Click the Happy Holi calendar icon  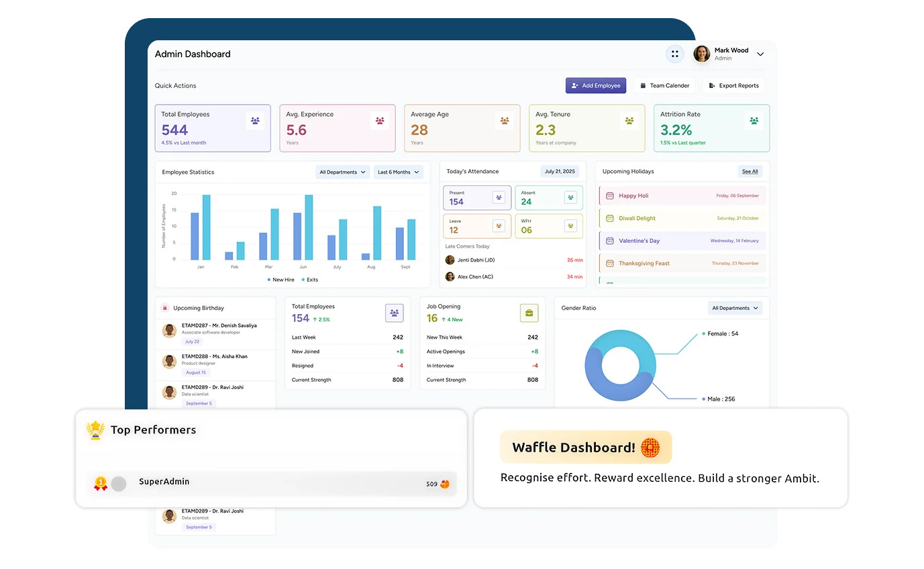tap(610, 196)
